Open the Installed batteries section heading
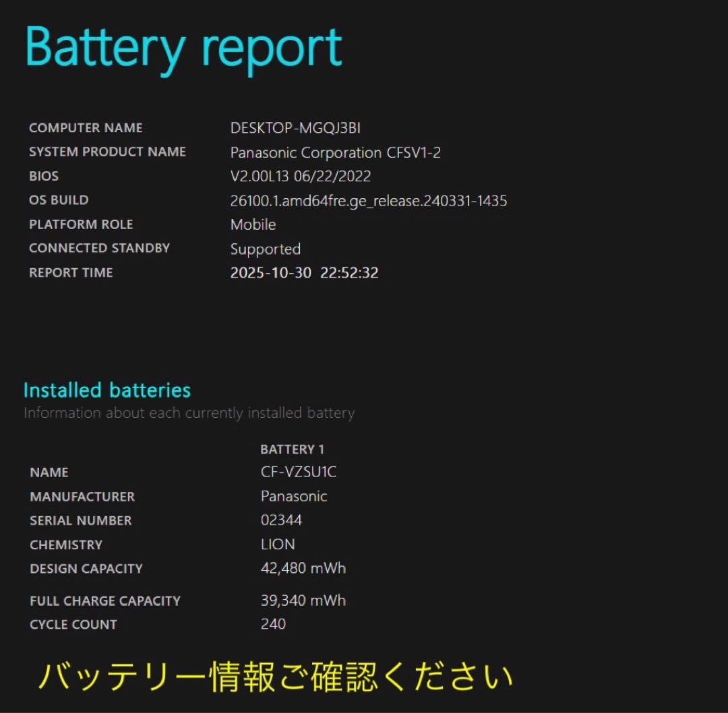Viewport: 728px width, 713px height. pos(107,390)
